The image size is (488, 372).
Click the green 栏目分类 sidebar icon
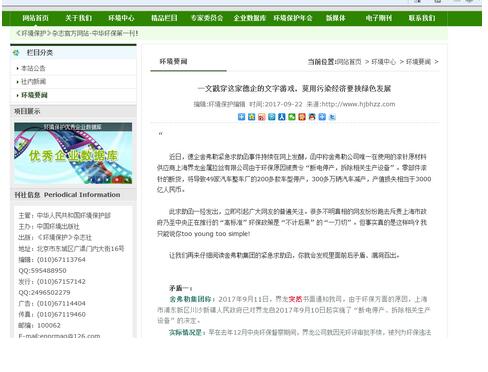16,52
